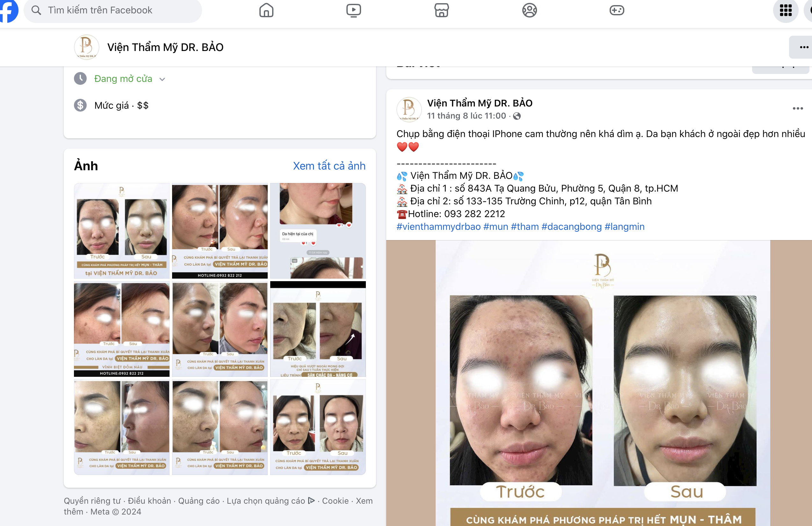This screenshot has width=812, height=526.
Task: Open the Home feed icon
Action: (x=266, y=10)
